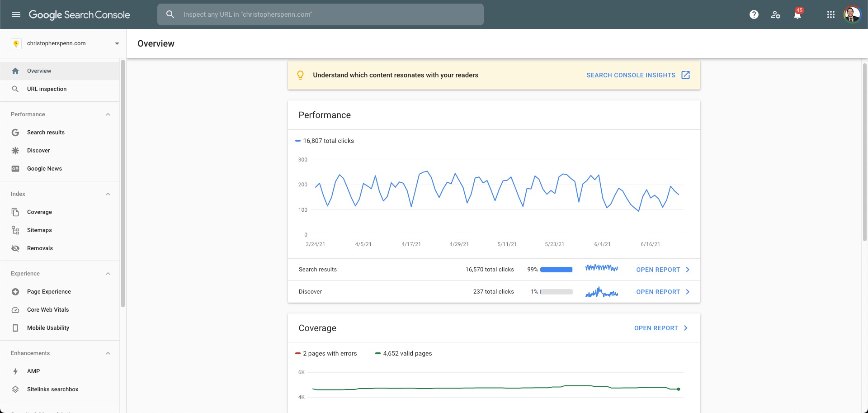This screenshot has height=413, width=868.
Task: Click the Core Web Vitals gauge icon
Action: click(x=15, y=310)
